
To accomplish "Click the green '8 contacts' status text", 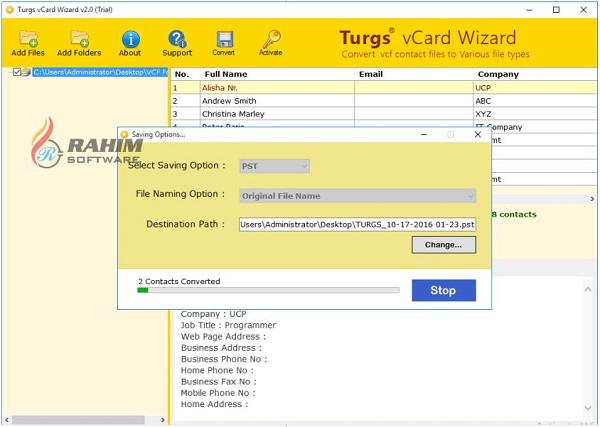I will pyautogui.click(x=514, y=215).
